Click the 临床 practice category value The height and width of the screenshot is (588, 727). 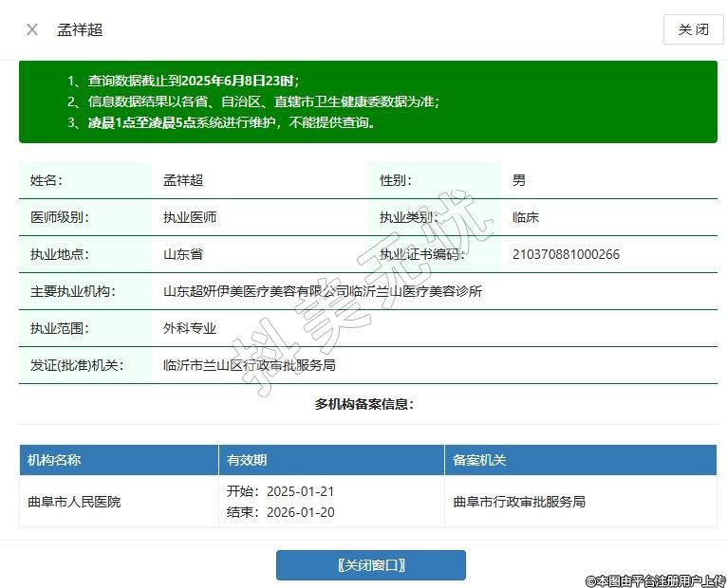tap(525, 217)
